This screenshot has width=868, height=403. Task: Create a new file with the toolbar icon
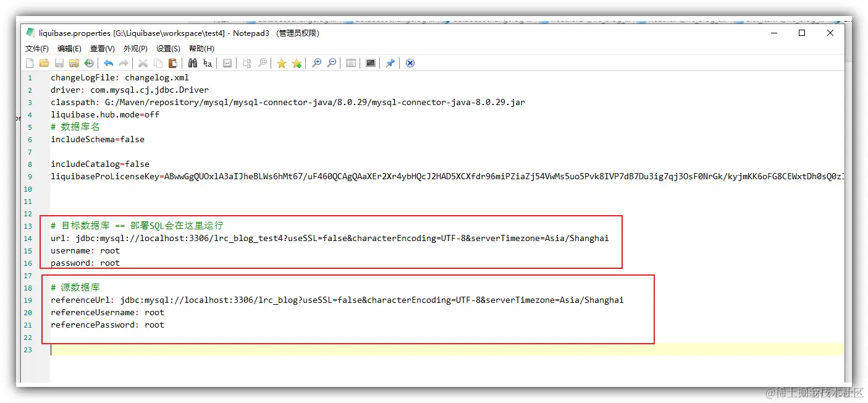click(30, 63)
